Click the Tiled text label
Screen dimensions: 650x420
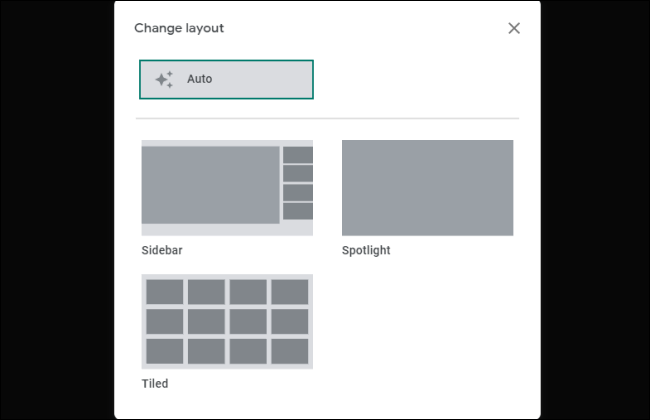tap(155, 384)
